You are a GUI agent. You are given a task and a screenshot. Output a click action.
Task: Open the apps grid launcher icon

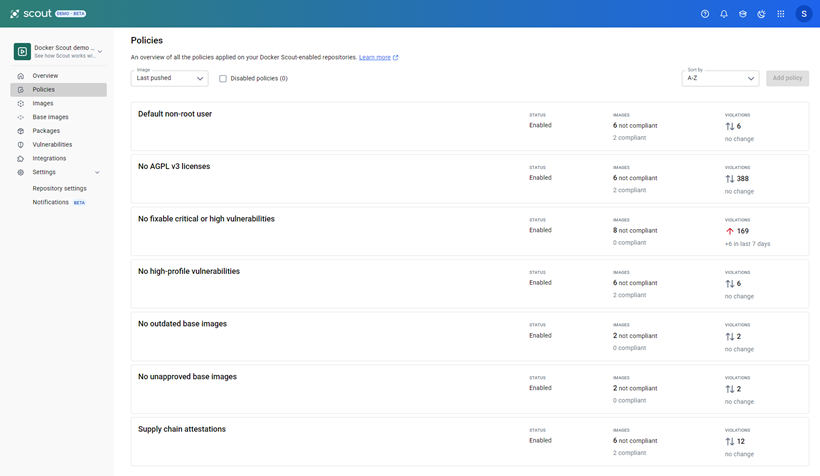point(781,14)
